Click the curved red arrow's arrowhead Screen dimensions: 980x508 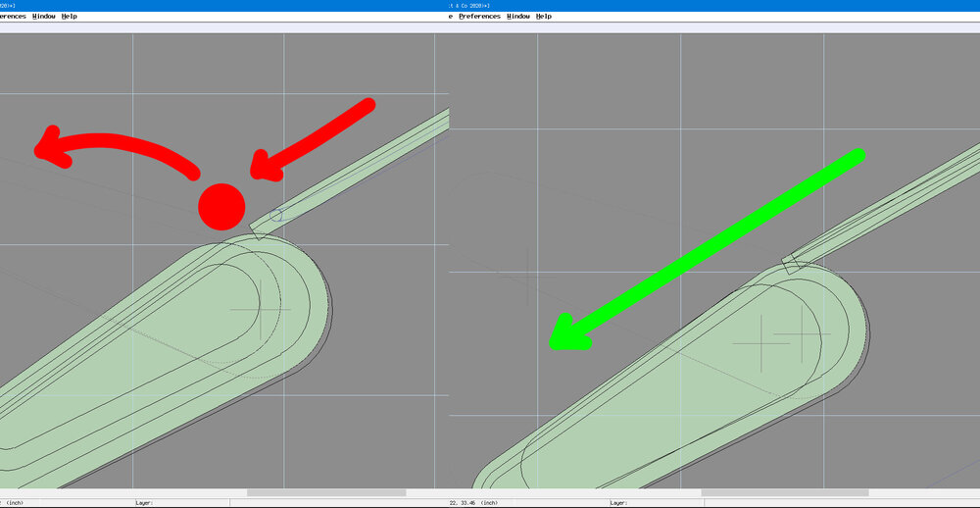(x=49, y=146)
